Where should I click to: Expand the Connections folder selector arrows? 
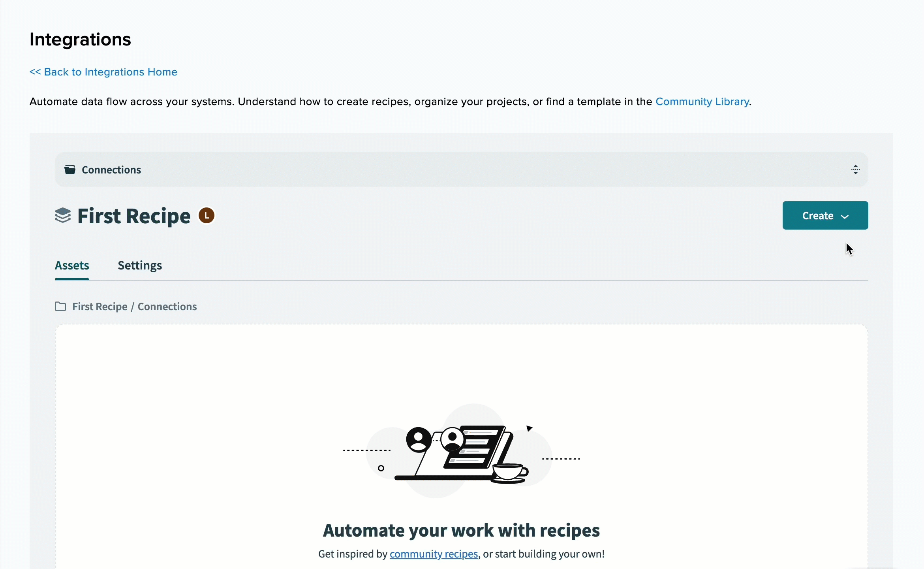[855, 170]
